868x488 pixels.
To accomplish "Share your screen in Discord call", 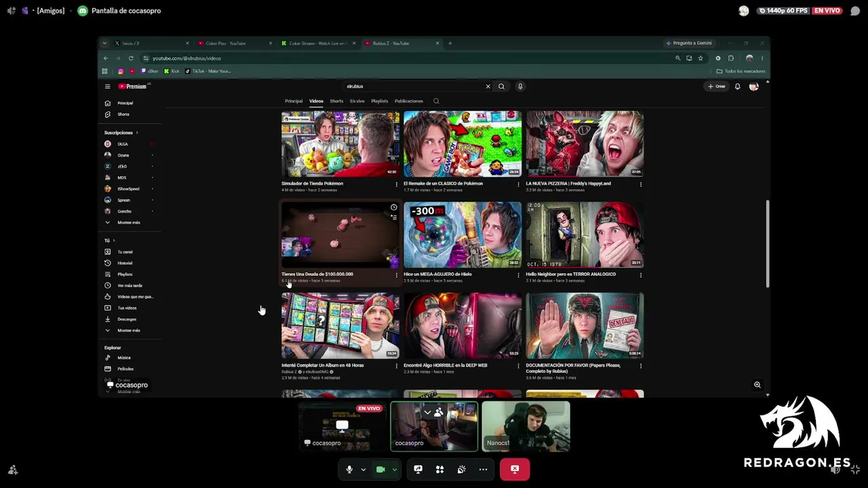I will click(418, 469).
